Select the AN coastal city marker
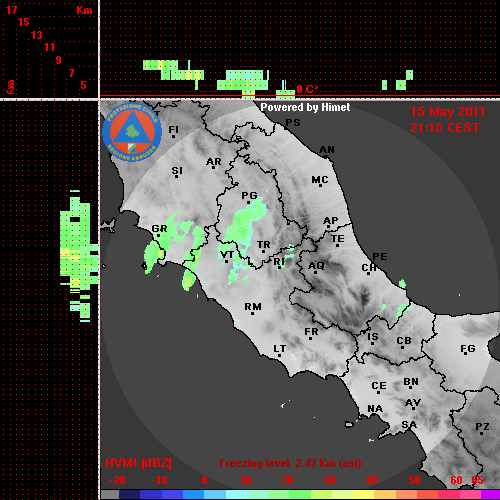Screen dimensions: 500x500 326,156
